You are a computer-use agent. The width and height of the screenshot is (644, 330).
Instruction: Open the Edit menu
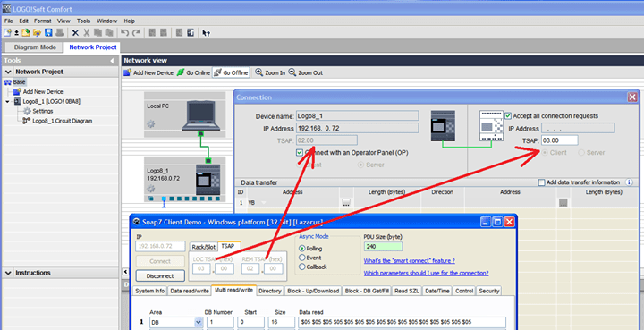pyautogui.click(x=24, y=21)
